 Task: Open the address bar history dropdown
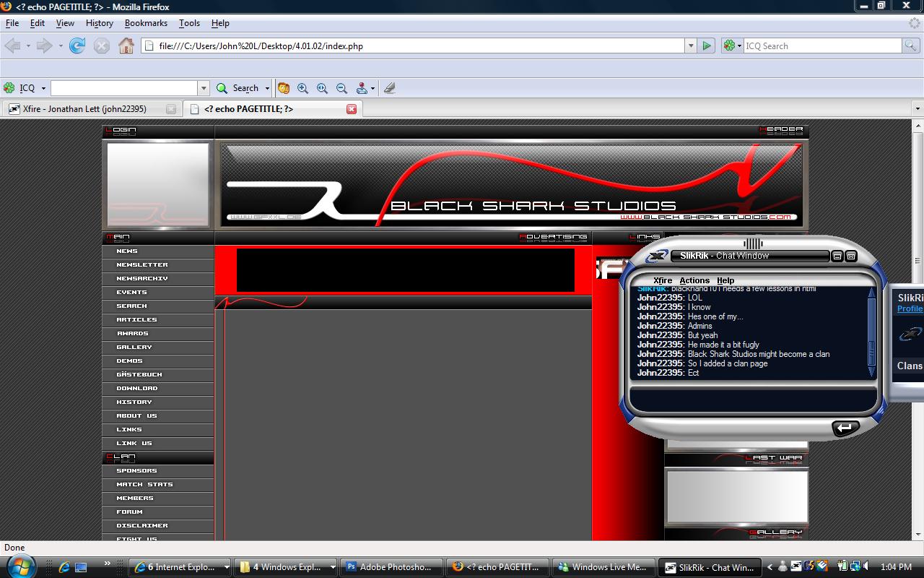click(x=690, y=46)
